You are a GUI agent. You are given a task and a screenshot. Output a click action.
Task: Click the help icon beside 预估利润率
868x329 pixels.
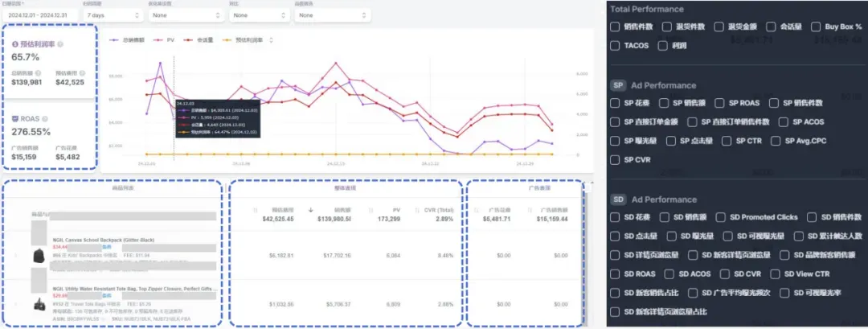point(60,43)
